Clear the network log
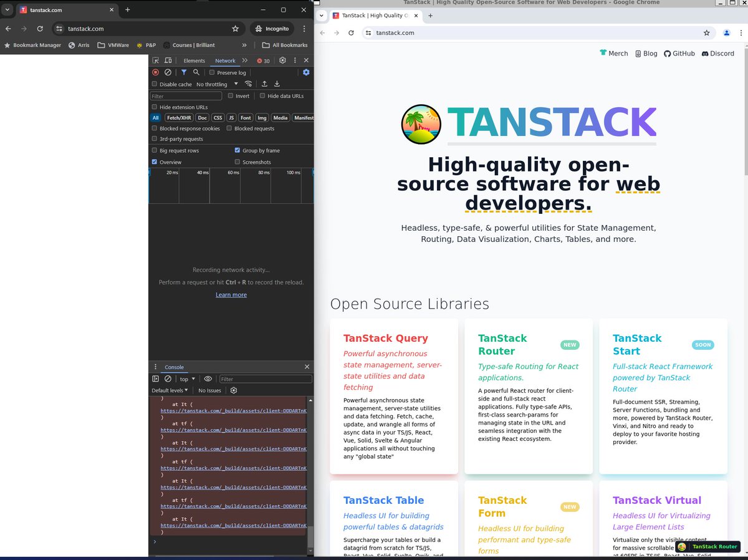The width and height of the screenshot is (748, 560). 168,72
